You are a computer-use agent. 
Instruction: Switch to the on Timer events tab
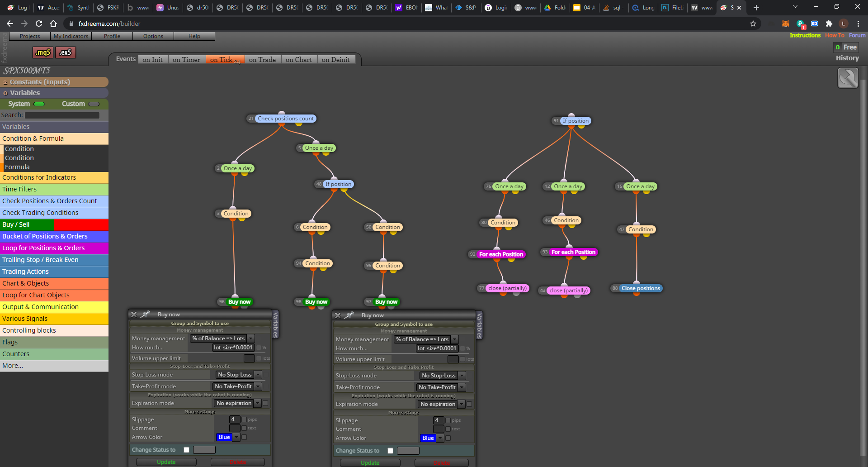[x=186, y=60]
